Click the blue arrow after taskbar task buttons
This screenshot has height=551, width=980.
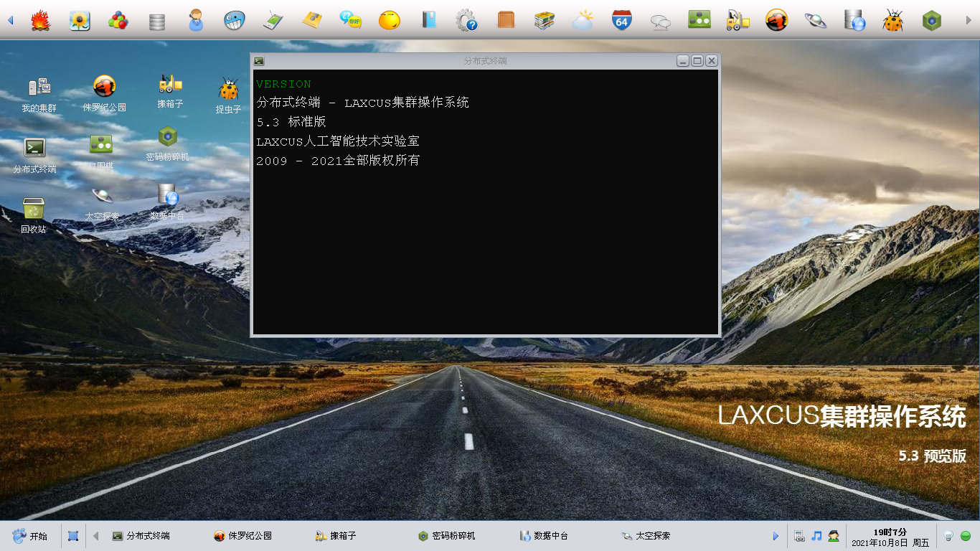776,535
